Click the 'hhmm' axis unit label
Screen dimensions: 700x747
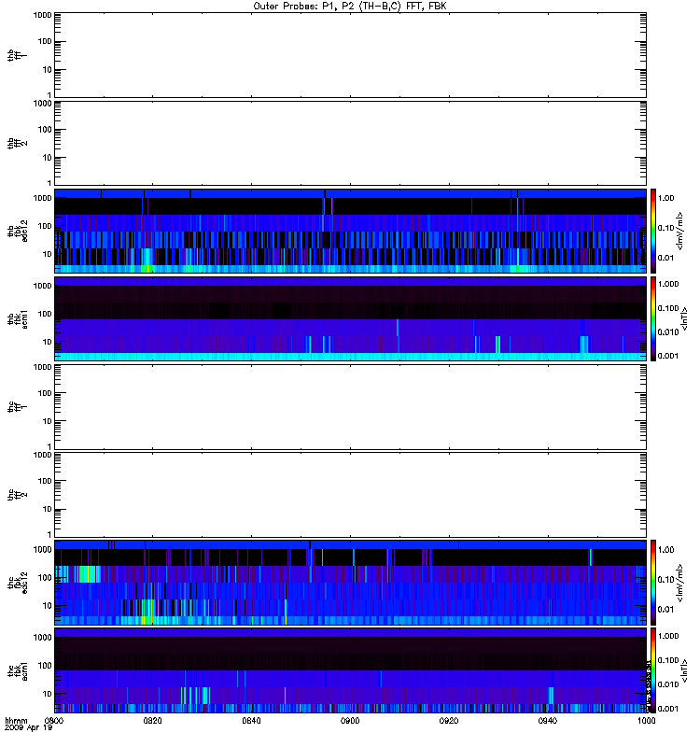point(16,720)
